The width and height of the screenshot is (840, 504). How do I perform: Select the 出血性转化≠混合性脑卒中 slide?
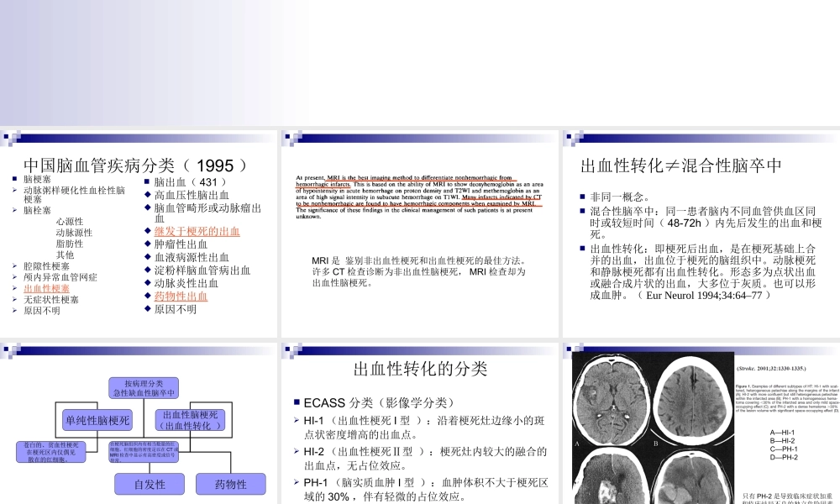680,165
